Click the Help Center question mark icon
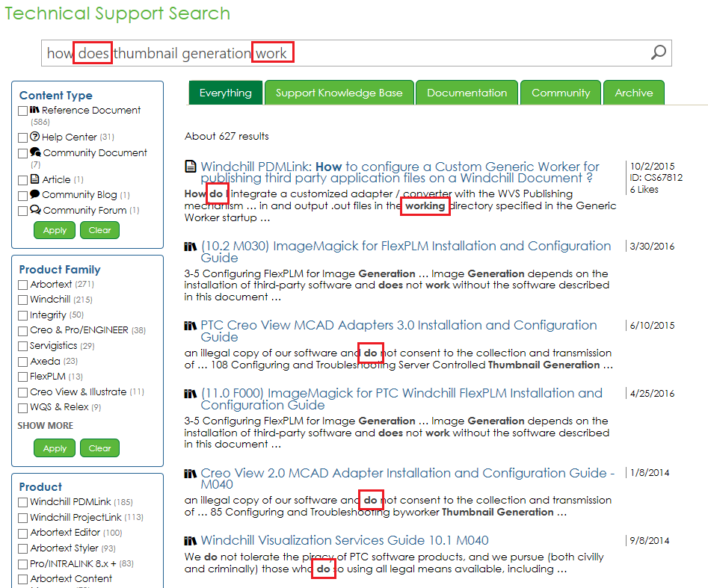708x588 pixels. 35,136
